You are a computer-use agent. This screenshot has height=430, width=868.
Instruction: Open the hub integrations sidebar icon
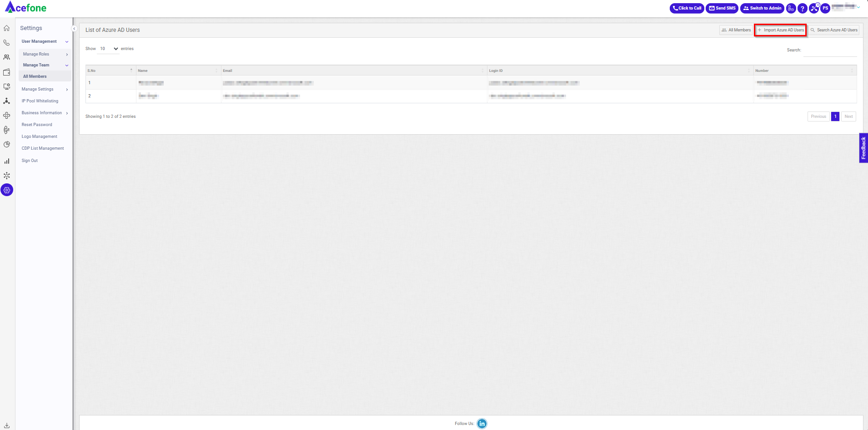point(7,176)
